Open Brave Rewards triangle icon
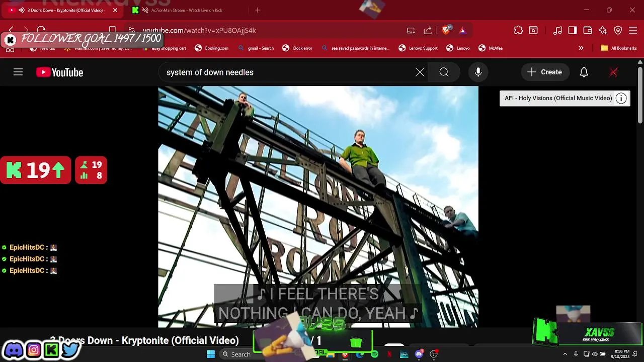 pyautogui.click(x=462, y=30)
